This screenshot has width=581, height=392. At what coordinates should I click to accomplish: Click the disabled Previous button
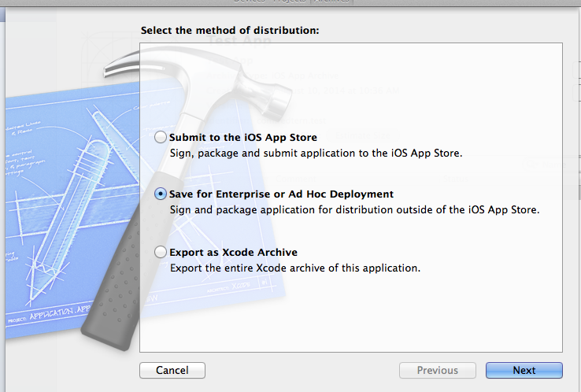tap(437, 370)
